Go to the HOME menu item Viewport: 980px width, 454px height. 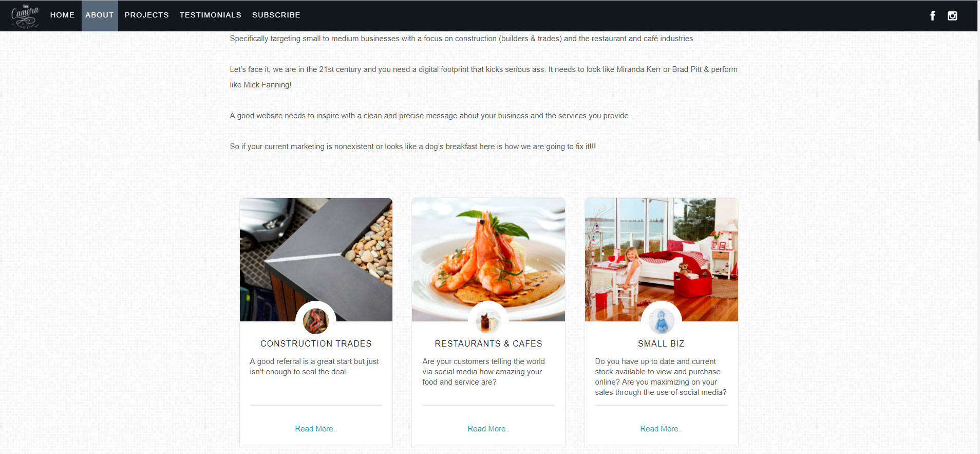click(x=62, y=15)
